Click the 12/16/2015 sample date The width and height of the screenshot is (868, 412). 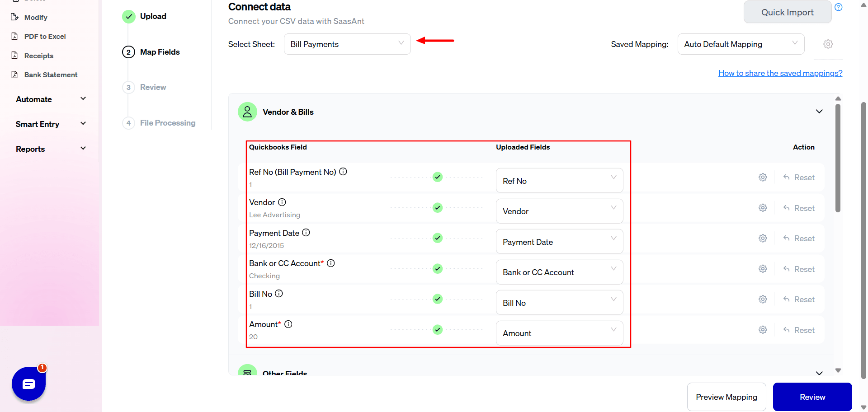click(x=266, y=246)
